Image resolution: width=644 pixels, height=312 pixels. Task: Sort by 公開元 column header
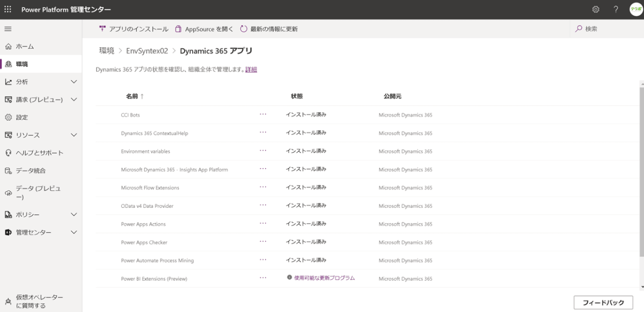pyautogui.click(x=392, y=96)
